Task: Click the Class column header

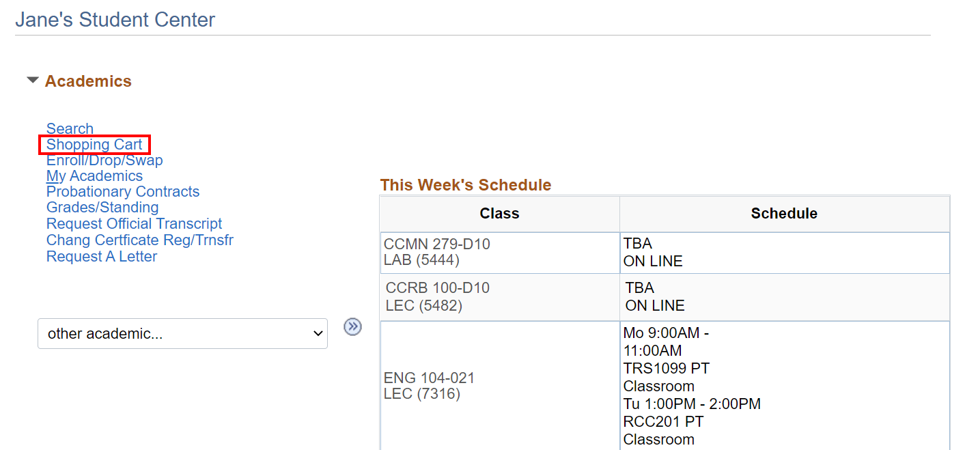Action: click(499, 214)
